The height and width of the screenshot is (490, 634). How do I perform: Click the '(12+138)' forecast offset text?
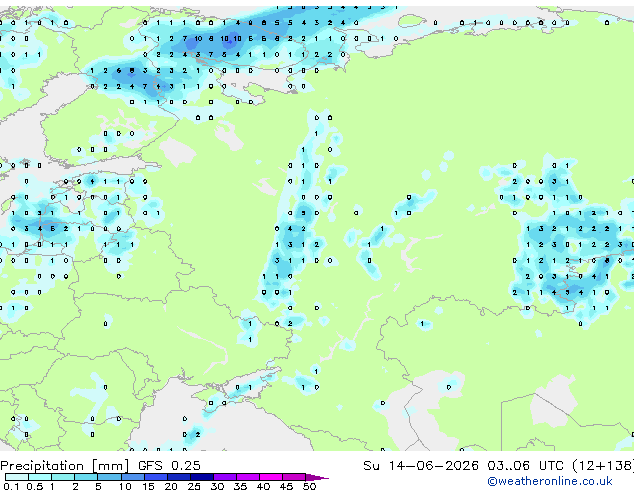click(x=602, y=466)
